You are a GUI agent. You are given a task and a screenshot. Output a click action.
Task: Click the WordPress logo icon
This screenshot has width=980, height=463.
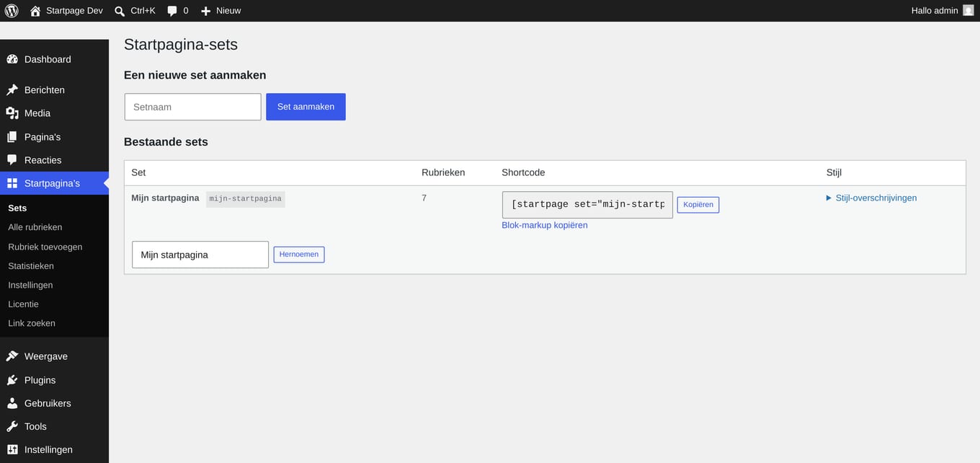tap(12, 11)
